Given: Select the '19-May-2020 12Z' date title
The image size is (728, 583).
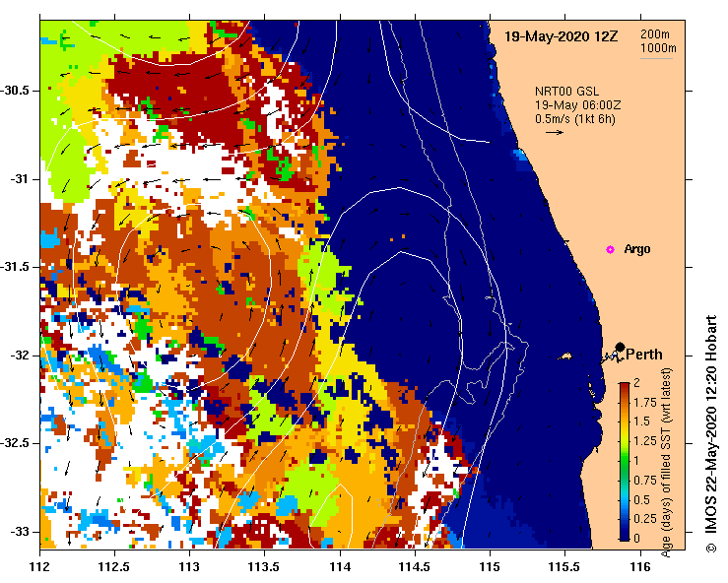Looking at the screenshot, I should coord(561,36).
